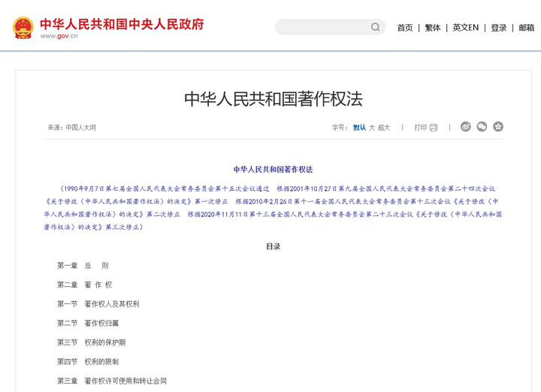The width and height of the screenshot is (541, 392).
Task: Click the search magnifier icon
Action: 376,27
